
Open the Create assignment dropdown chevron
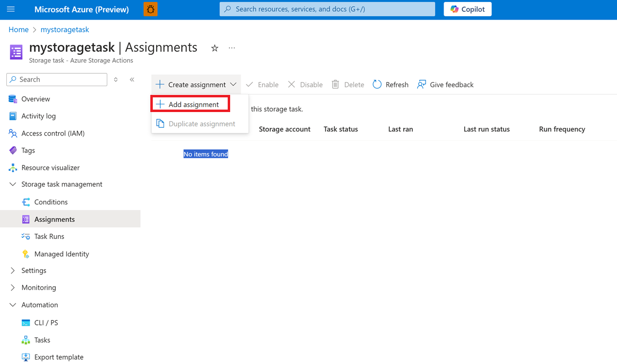(x=233, y=84)
